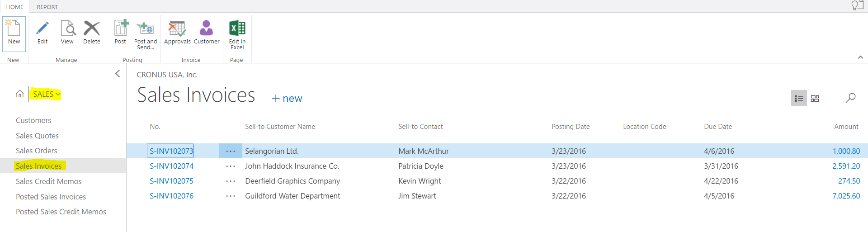
Task: Click the Kevin Wright contact cell
Action: click(x=420, y=181)
